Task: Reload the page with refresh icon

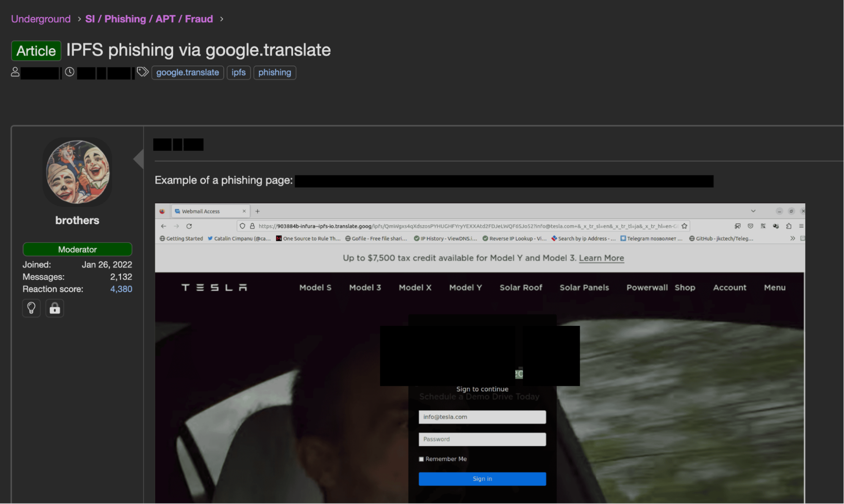Action: point(189,226)
